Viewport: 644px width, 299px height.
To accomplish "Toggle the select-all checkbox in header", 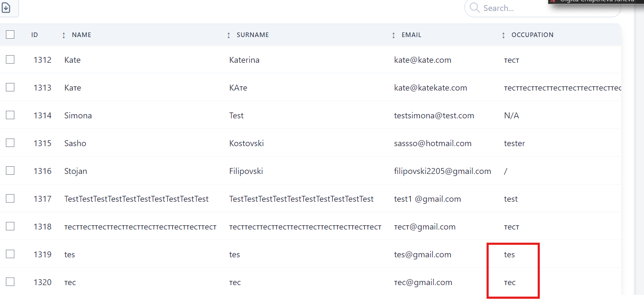I will click(x=10, y=35).
